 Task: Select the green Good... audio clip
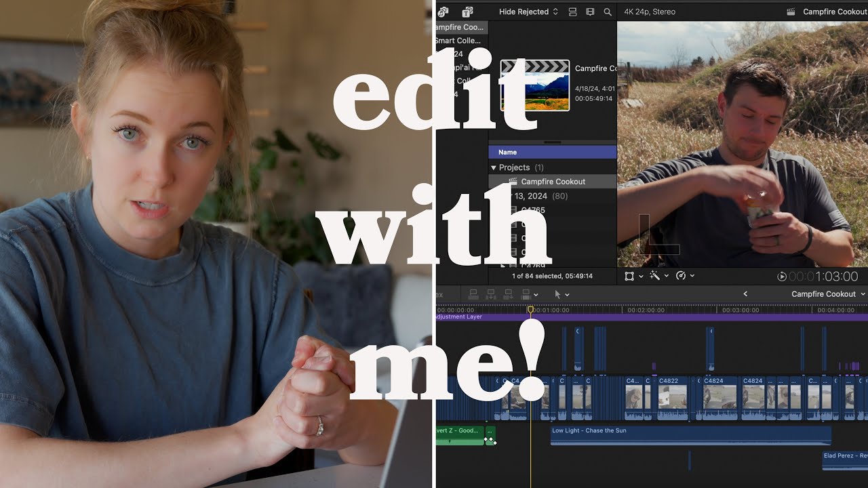pyautogui.click(x=460, y=435)
